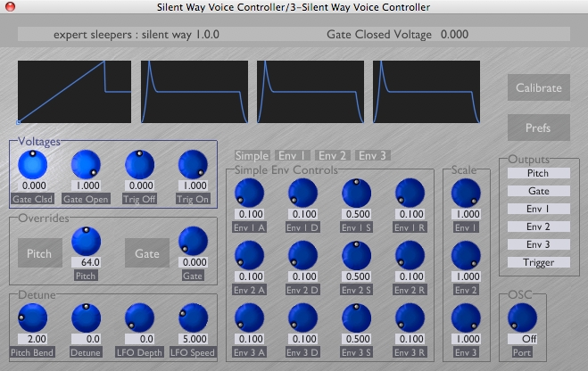Open the Trigger output selector
The height and width of the screenshot is (371, 588).
click(539, 262)
